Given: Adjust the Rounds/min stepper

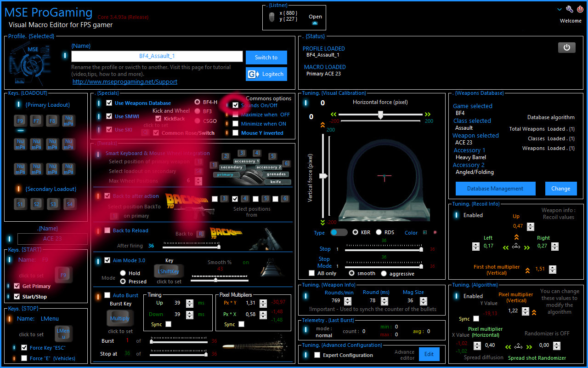Looking at the screenshot, I should [347, 301].
